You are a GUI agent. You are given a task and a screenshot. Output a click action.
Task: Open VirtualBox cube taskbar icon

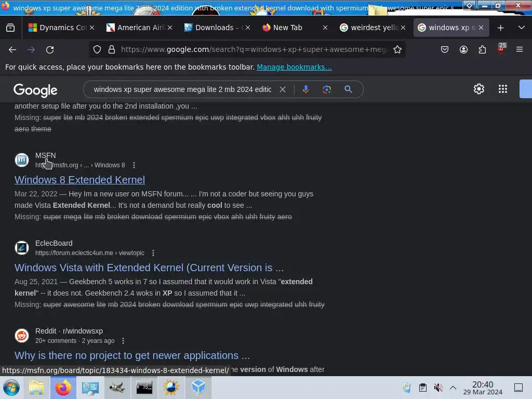click(198, 388)
